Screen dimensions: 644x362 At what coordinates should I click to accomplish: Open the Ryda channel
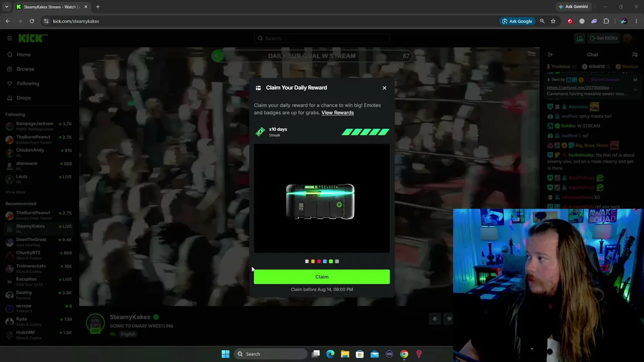39,321
